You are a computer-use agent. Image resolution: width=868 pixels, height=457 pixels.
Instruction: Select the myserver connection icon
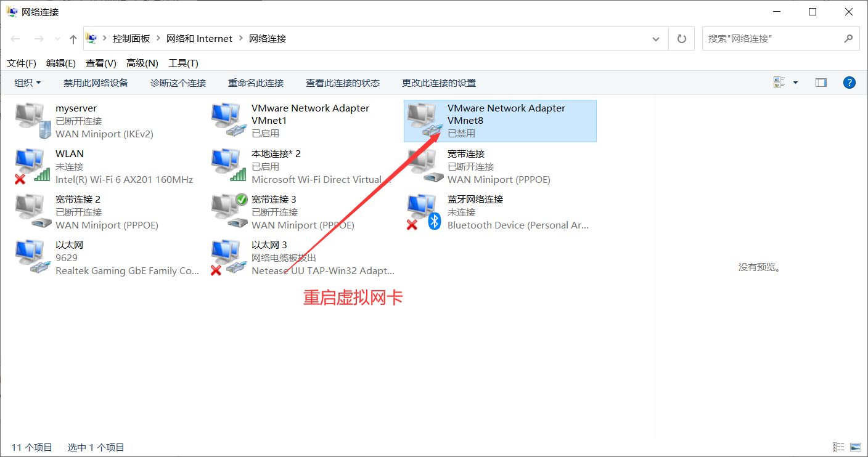pos(33,121)
